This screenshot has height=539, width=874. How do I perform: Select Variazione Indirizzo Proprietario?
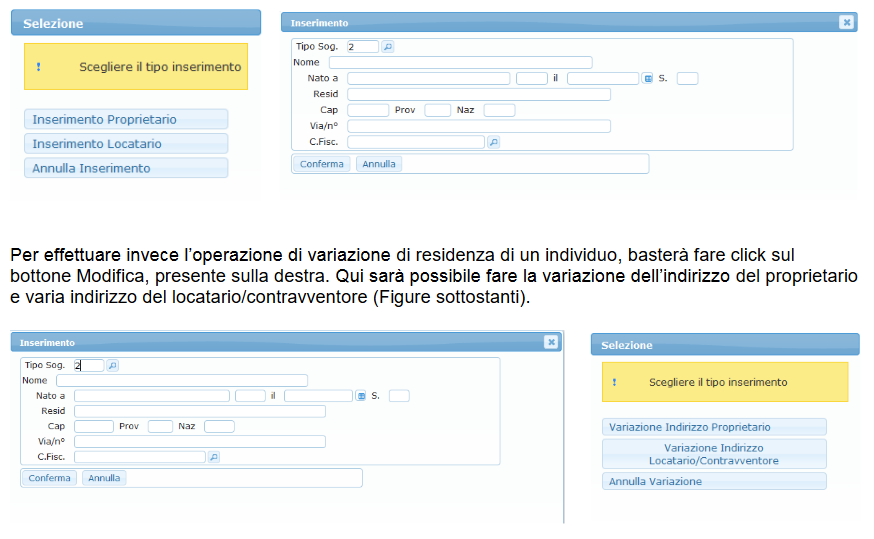point(714,427)
